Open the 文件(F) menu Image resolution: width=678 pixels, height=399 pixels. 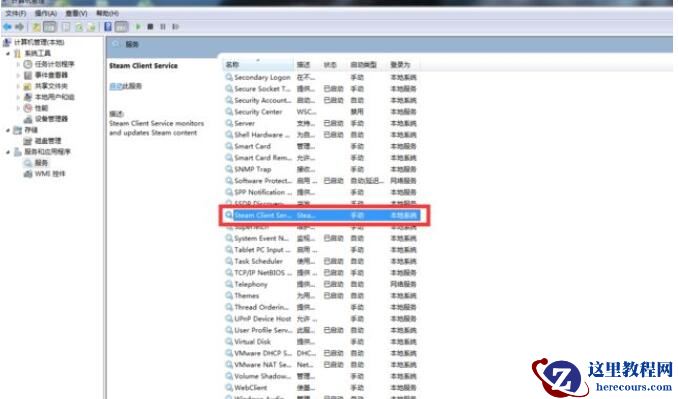16,13
